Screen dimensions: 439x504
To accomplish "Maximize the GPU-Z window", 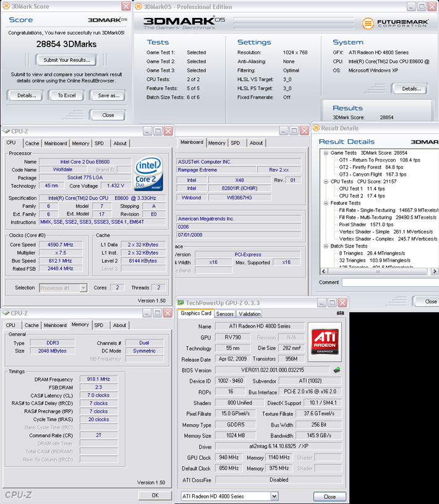I will tap(332, 302).
